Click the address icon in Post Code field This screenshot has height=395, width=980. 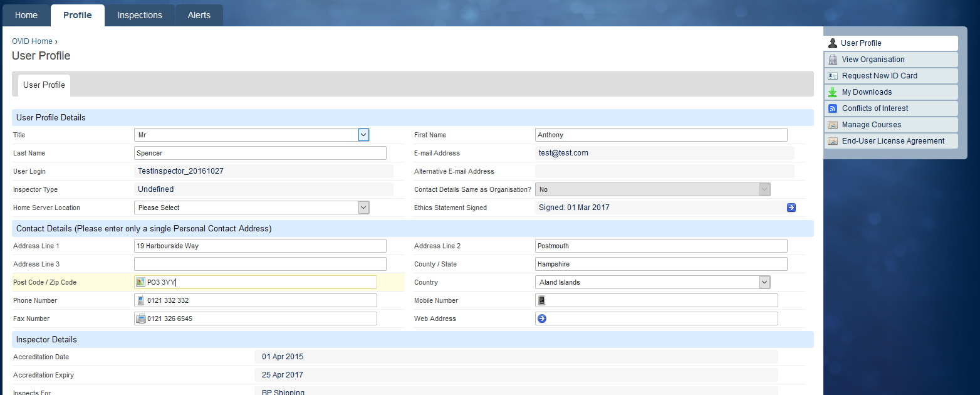click(140, 282)
